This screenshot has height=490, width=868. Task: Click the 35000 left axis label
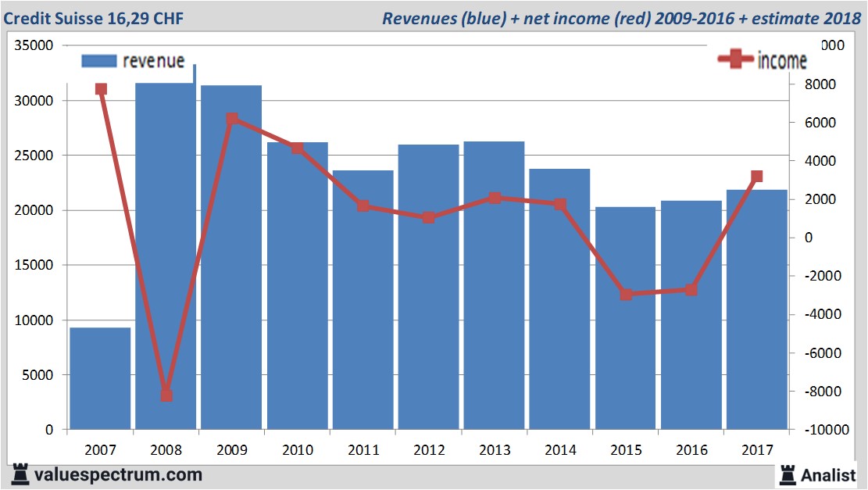coord(34,45)
